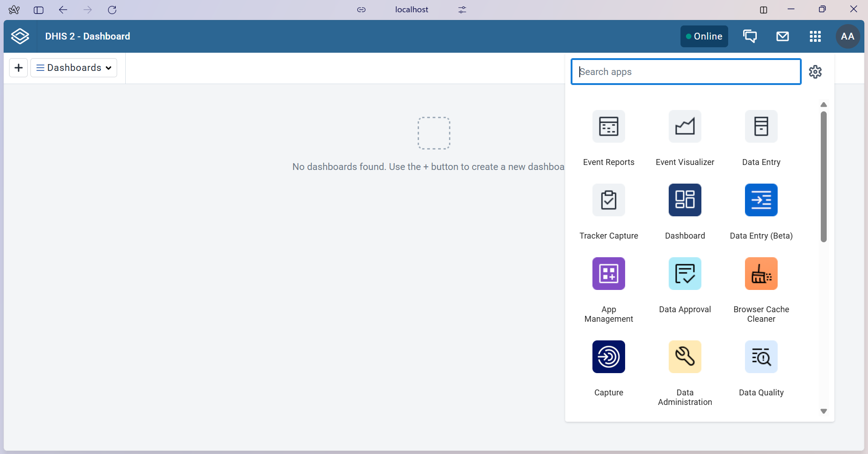Open the Event Reports app
Image resolution: width=868 pixels, height=454 pixels.
coord(609,126)
